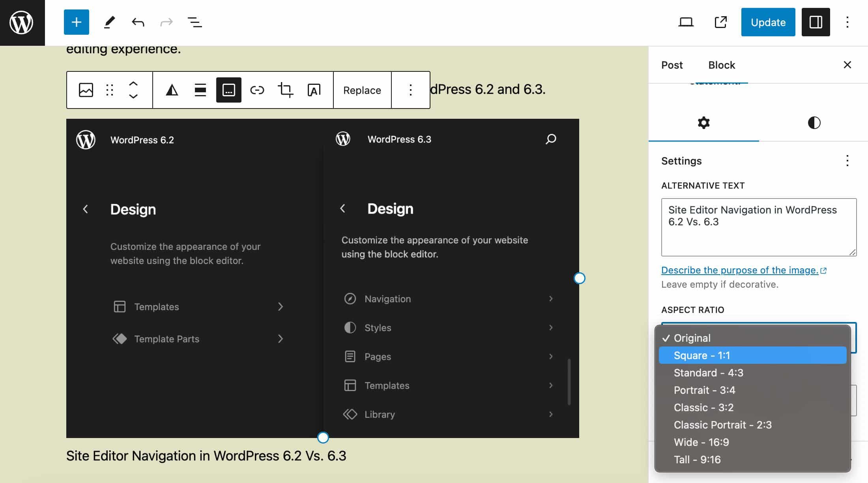Select Wide - 16:9 option

[701, 442]
